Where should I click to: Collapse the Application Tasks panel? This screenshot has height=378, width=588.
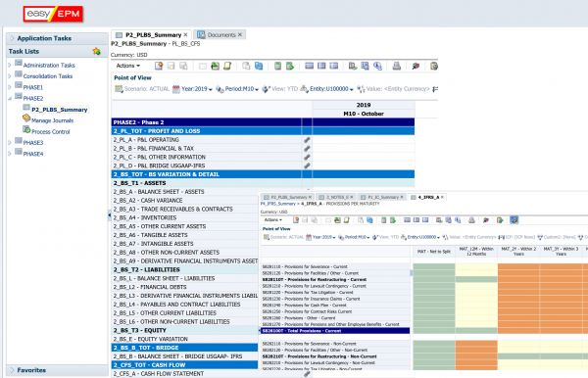point(11,38)
